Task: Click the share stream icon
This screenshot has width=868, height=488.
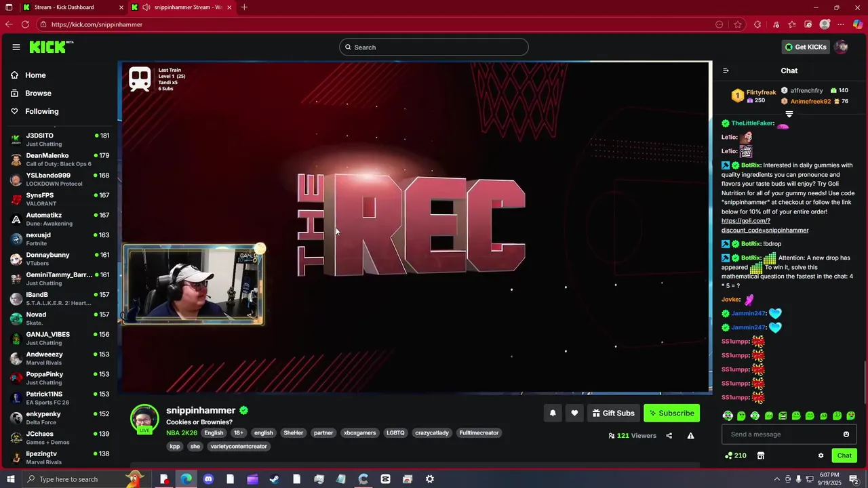Action: coord(669,436)
